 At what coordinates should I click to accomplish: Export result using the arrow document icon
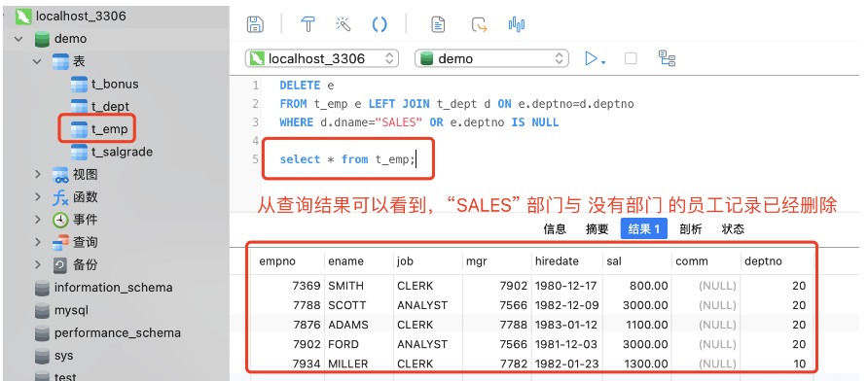coord(479,24)
